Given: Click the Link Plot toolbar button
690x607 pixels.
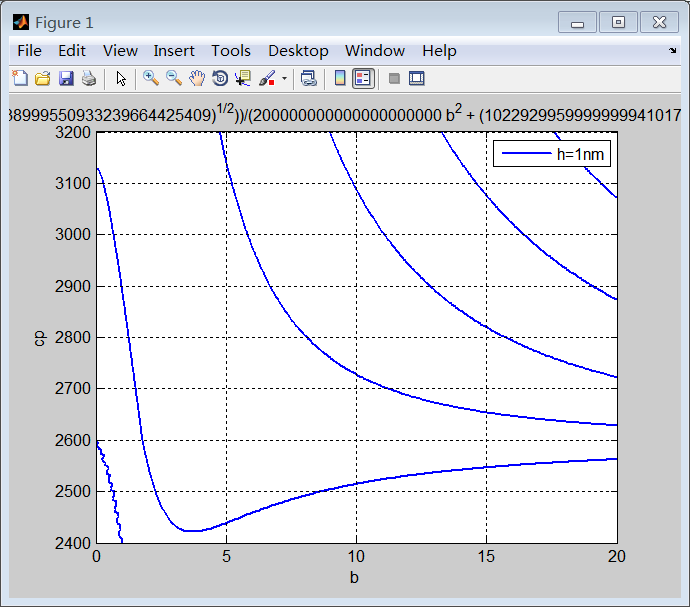Looking at the screenshot, I should [308, 78].
